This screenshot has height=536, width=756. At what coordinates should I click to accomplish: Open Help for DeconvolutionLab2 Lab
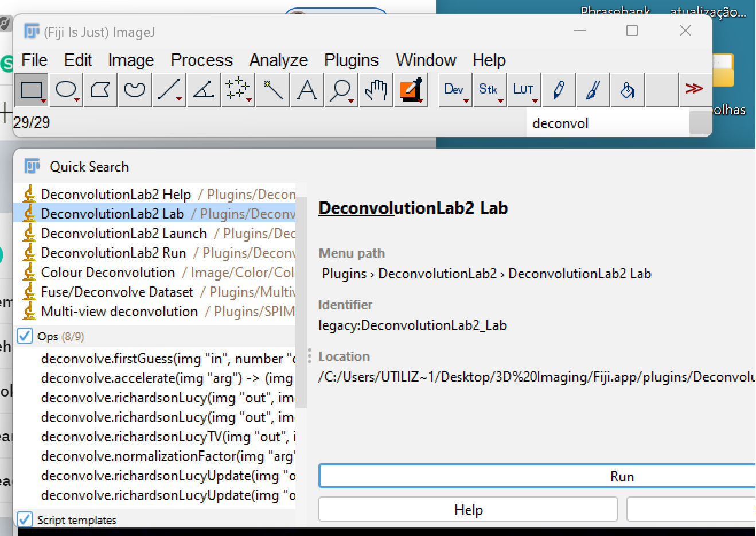[468, 510]
